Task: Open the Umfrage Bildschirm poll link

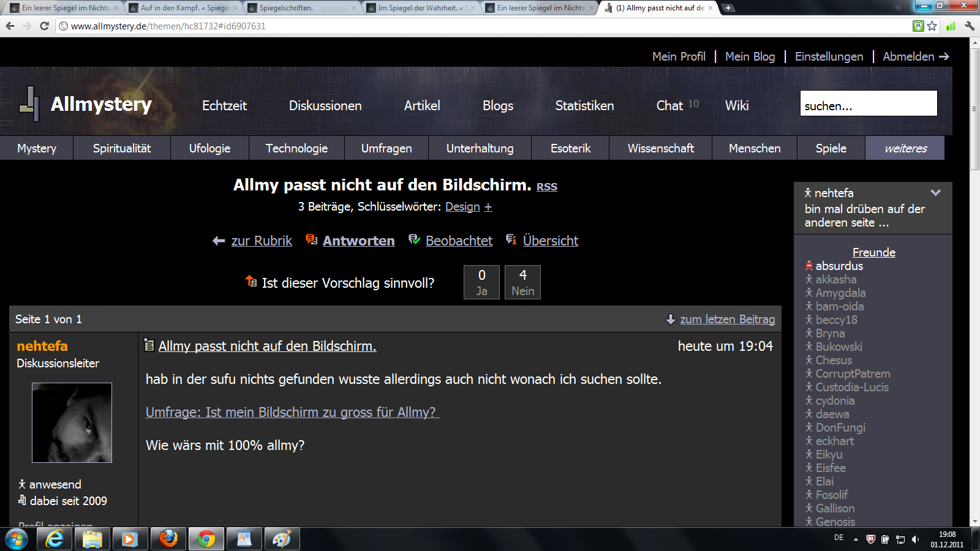Action: tap(292, 413)
